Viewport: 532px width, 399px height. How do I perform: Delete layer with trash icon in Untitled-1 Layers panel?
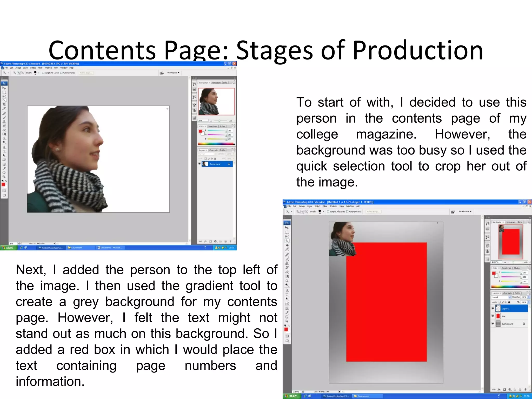tap(525, 389)
